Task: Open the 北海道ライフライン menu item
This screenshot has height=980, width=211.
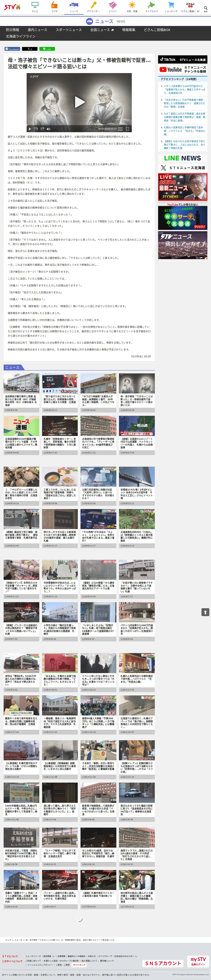Action: pos(21,36)
